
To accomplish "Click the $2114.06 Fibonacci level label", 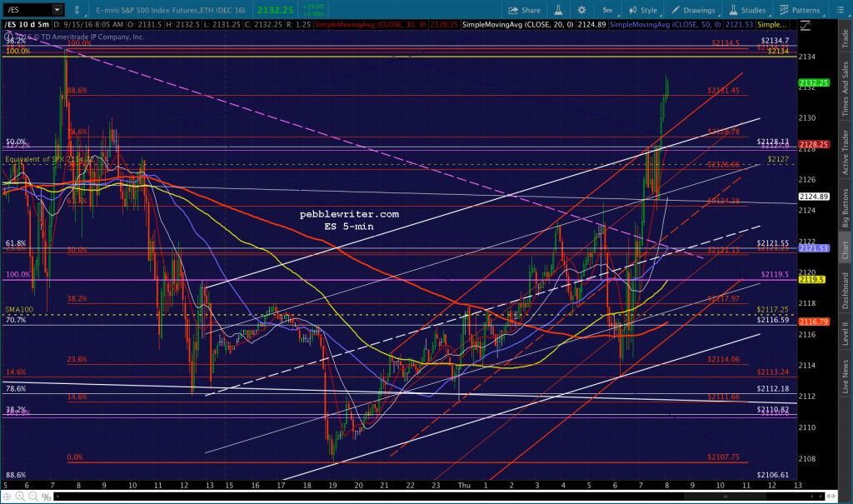I will click(724, 359).
